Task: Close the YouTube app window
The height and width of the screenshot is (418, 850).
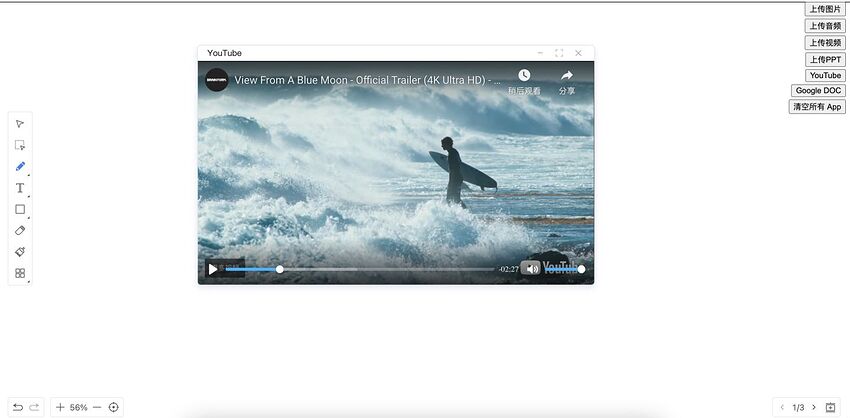Action: click(x=578, y=53)
